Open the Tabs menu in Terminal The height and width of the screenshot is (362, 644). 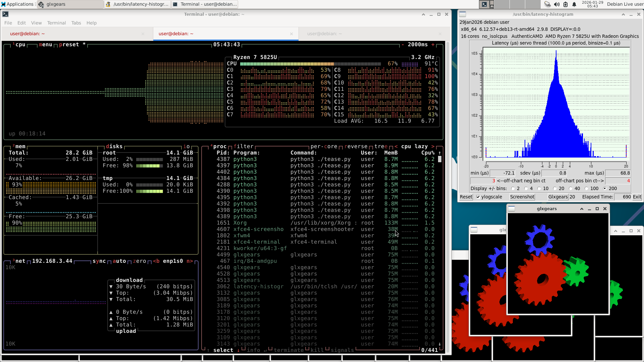click(x=76, y=23)
